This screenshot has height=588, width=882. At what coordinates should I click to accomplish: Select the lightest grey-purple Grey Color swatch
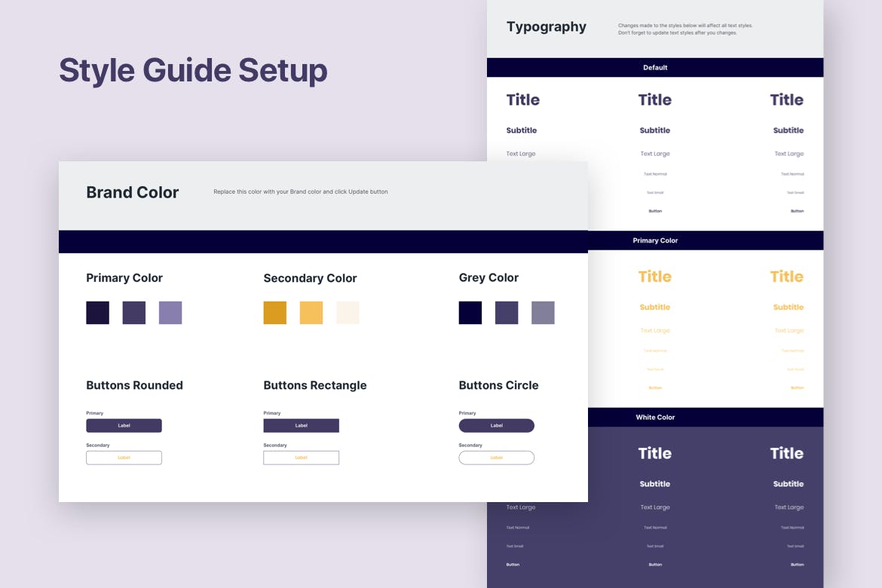coord(543,313)
